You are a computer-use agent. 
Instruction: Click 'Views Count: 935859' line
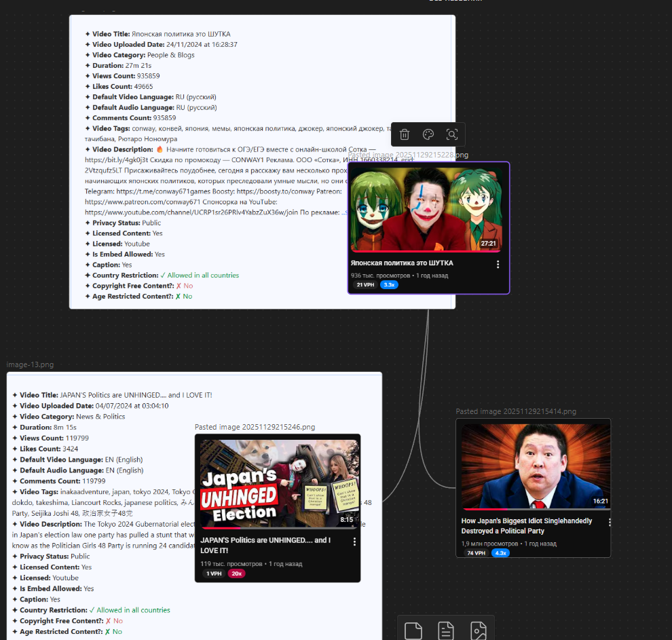[123, 76]
